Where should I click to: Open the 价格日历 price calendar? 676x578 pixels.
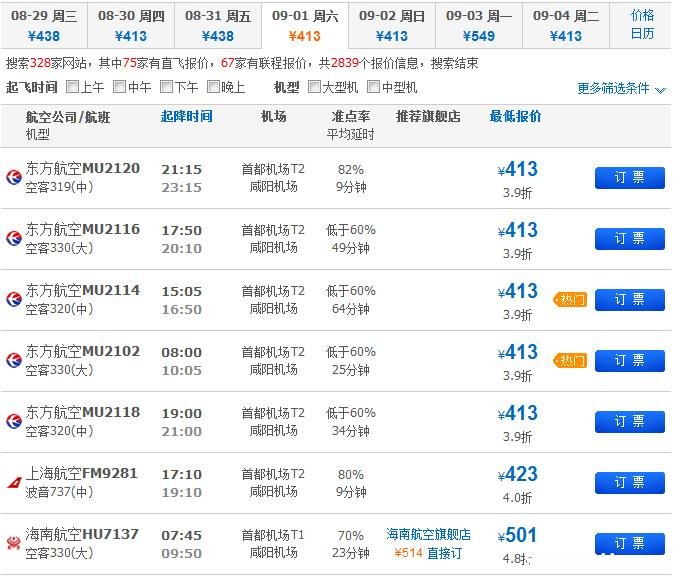(x=642, y=25)
